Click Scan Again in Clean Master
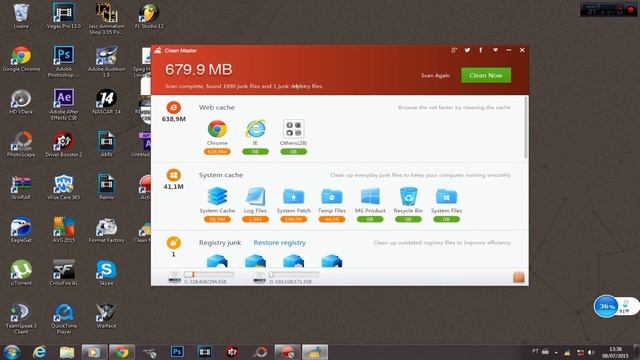 click(x=435, y=76)
